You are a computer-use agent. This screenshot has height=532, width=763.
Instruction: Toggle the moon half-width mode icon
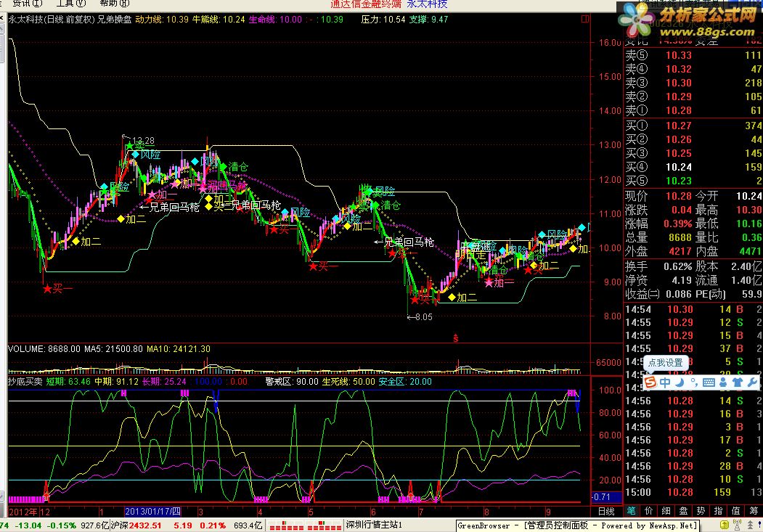pyautogui.click(x=680, y=382)
